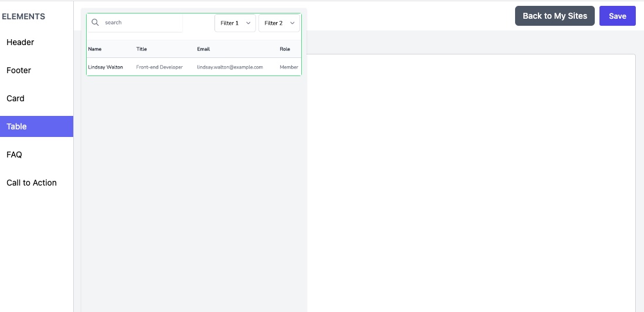This screenshot has width=644, height=312.
Task: Select Header in the elements list
Action: click(36, 42)
